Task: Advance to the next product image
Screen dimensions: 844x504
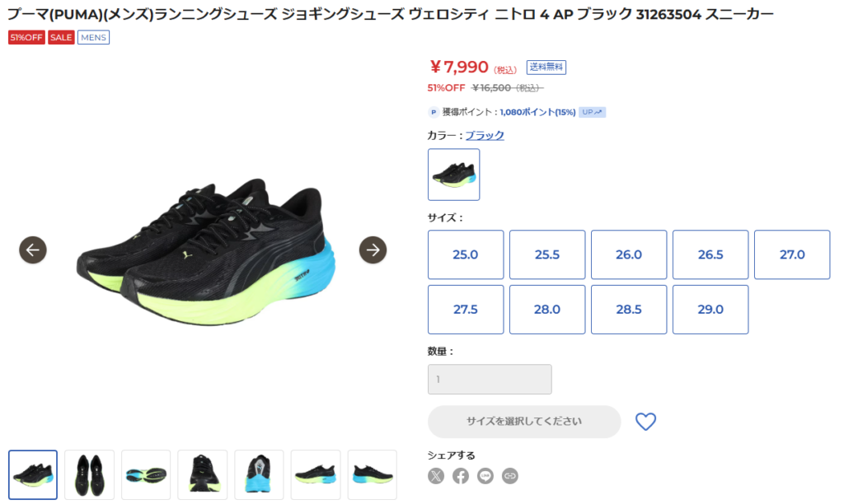Action: click(x=373, y=250)
